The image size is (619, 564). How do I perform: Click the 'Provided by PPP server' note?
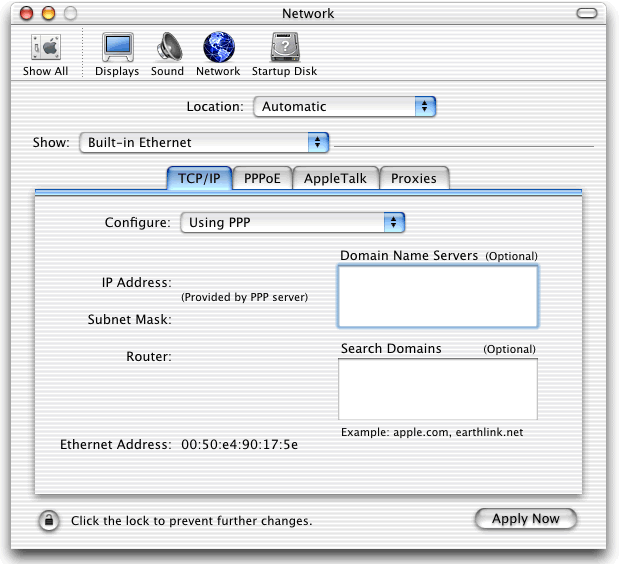click(244, 297)
